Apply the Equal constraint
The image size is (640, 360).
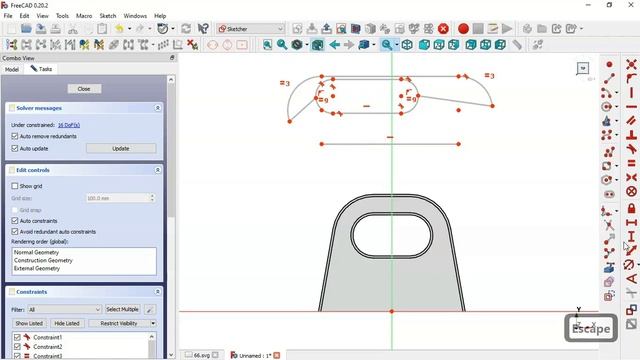pyautogui.click(x=631, y=163)
